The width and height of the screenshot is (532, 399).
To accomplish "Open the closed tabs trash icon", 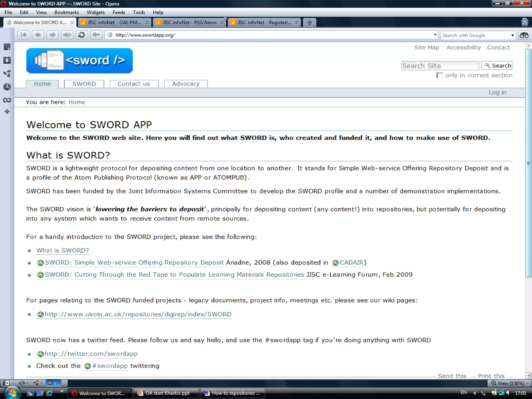I will coord(525,22).
